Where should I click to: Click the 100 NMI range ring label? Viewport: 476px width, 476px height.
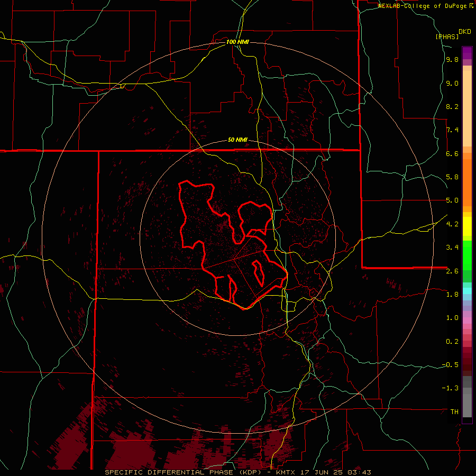tap(237, 42)
